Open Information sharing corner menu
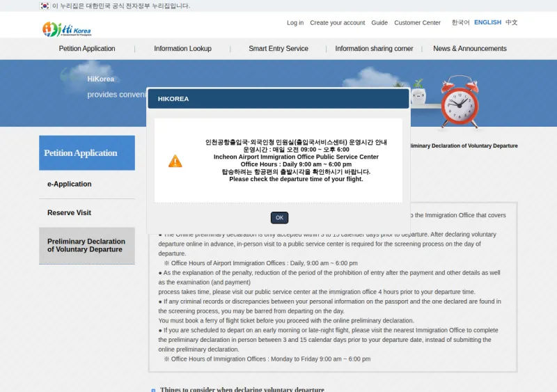The height and width of the screenshot is (392, 557). point(374,49)
